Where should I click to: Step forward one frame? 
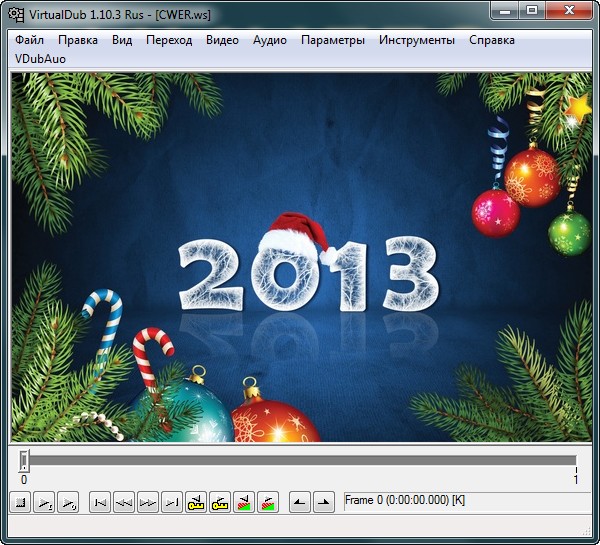148,502
